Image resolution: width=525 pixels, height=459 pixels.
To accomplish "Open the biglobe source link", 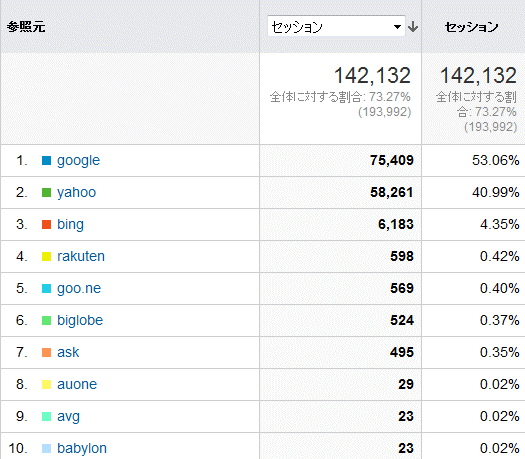I will pos(80,320).
